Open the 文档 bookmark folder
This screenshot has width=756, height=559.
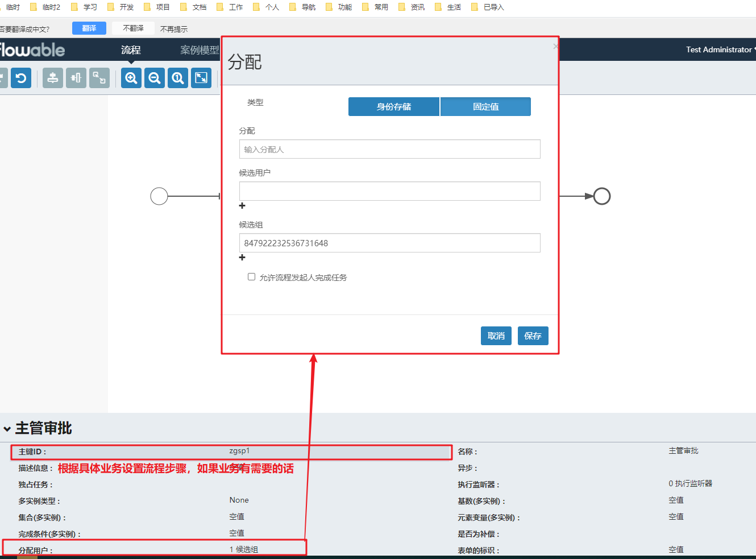[193, 7]
